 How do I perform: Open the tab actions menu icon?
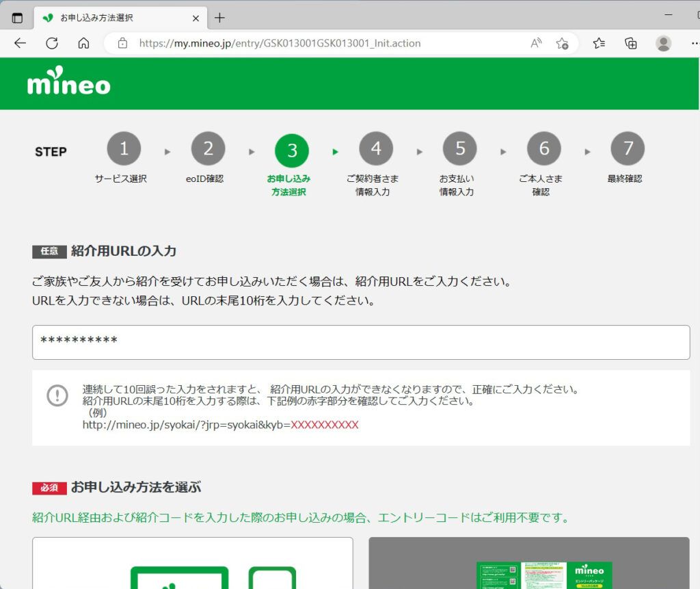[x=17, y=18]
